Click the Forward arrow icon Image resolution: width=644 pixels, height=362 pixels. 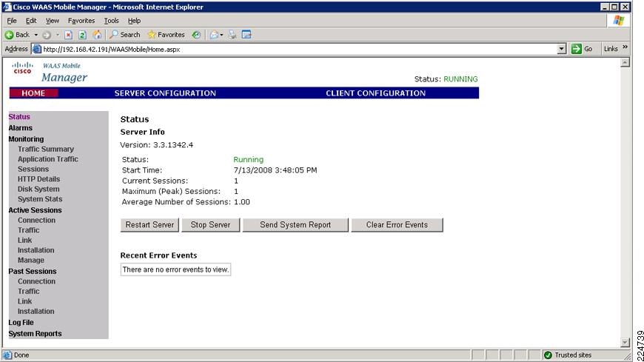pos(47,35)
